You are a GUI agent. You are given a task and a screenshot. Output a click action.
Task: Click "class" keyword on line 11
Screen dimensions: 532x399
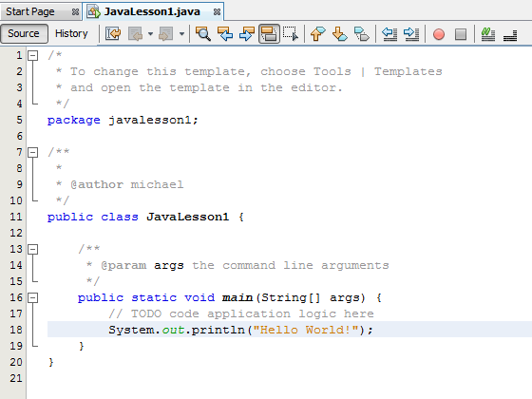(x=120, y=217)
